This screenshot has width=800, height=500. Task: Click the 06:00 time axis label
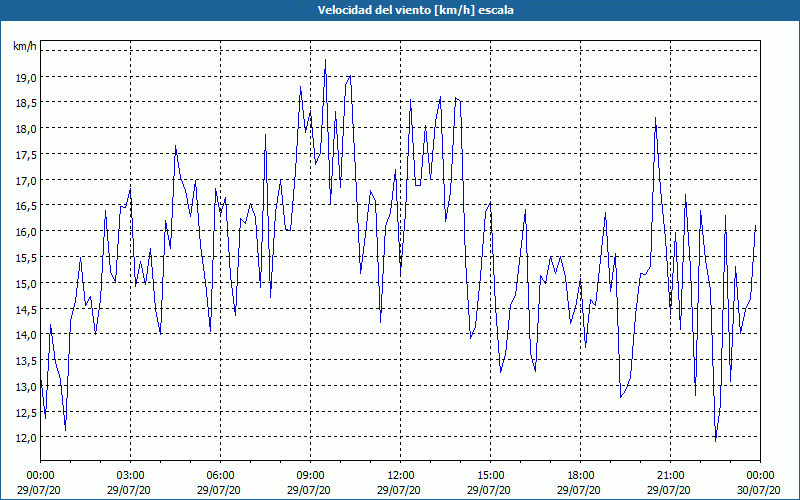click(220, 476)
